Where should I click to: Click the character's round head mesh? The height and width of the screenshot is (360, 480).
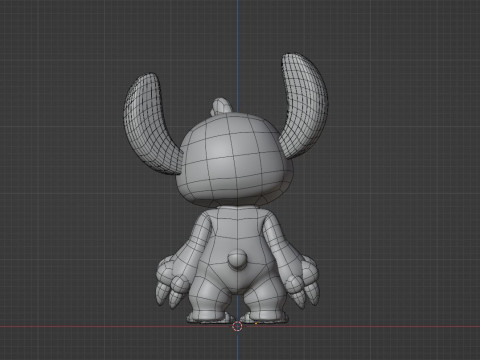point(235,159)
